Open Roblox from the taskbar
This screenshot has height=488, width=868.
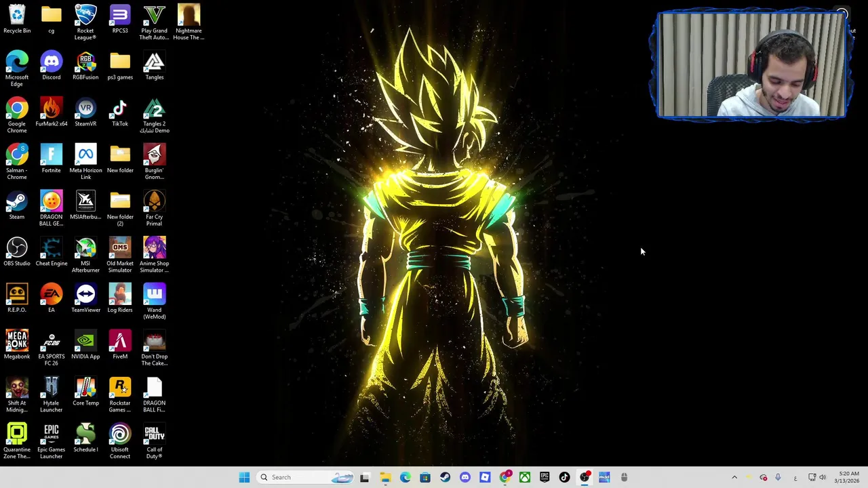coord(485,477)
